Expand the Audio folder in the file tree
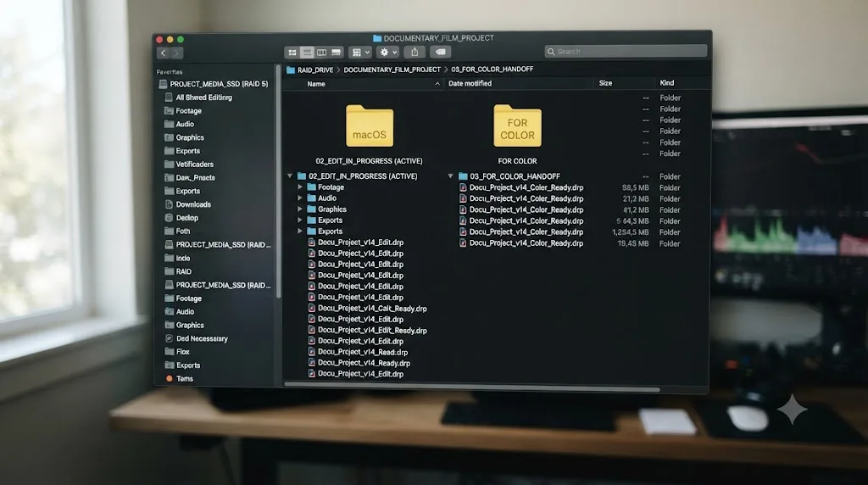Screen dimensions: 868x485 [x=300, y=198]
